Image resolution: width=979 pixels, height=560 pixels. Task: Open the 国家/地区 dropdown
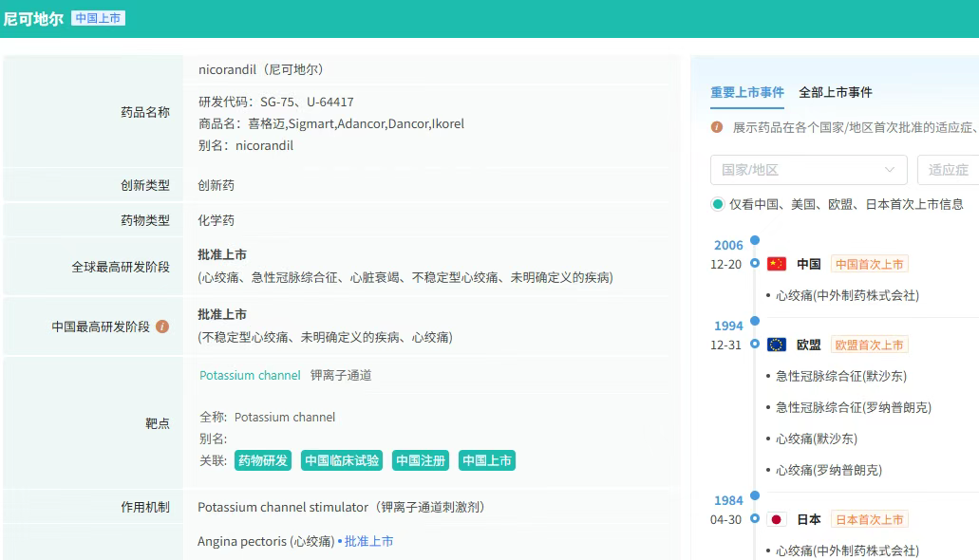tap(808, 170)
